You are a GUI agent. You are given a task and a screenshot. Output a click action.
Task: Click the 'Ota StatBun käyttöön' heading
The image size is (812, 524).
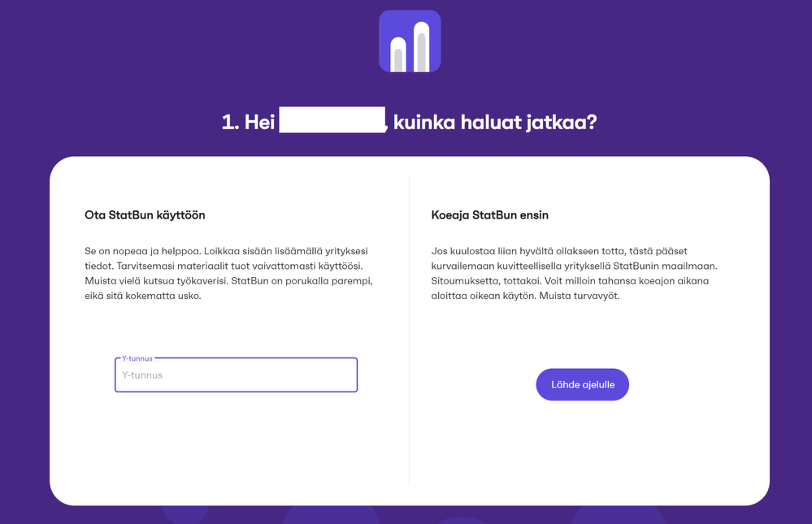point(145,215)
